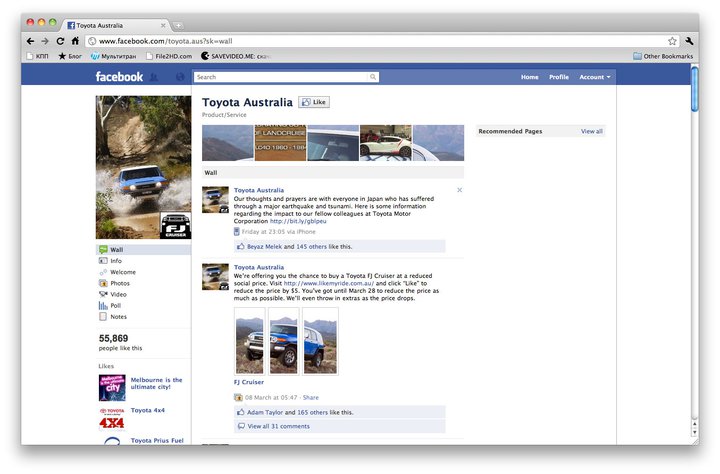Viewport: 720px width, 474px height.
Task: Open Melbourne is the ultimate city page
Action: point(157,384)
